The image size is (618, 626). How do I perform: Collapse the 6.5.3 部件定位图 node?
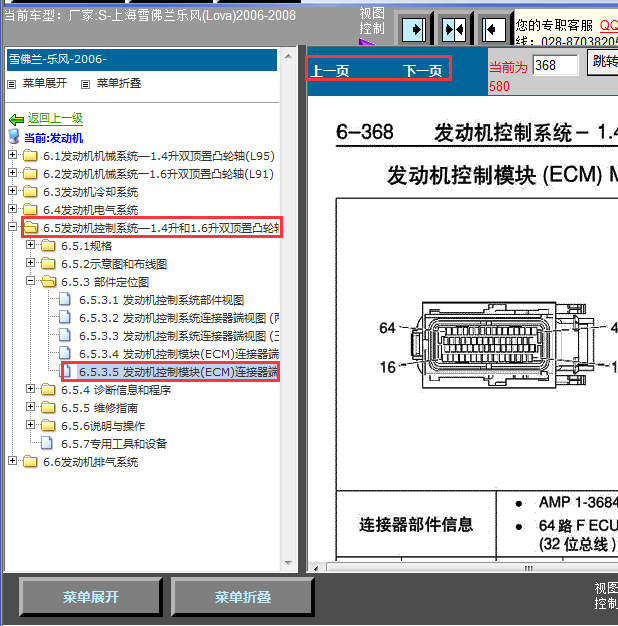[30, 281]
